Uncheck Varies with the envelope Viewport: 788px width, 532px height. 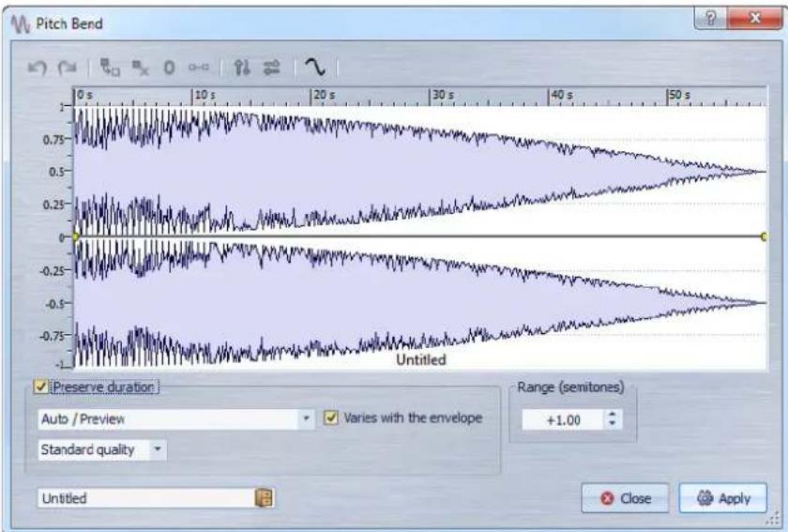330,418
